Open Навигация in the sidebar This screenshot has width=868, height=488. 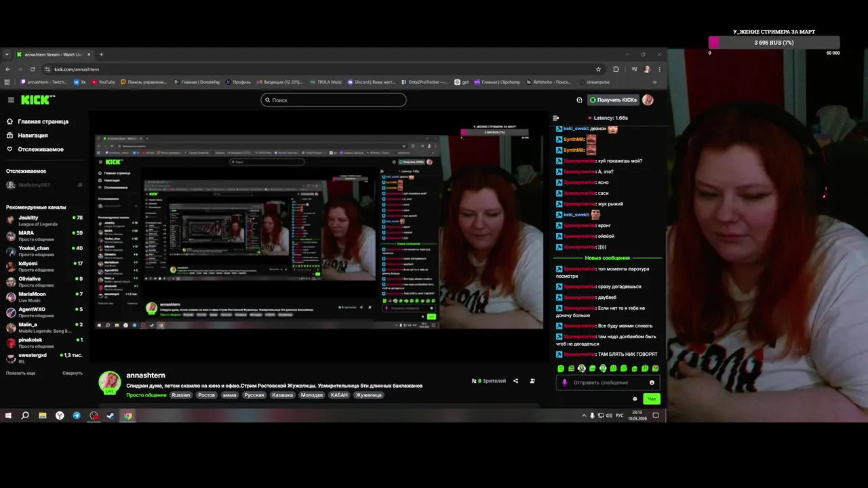(x=33, y=136)
